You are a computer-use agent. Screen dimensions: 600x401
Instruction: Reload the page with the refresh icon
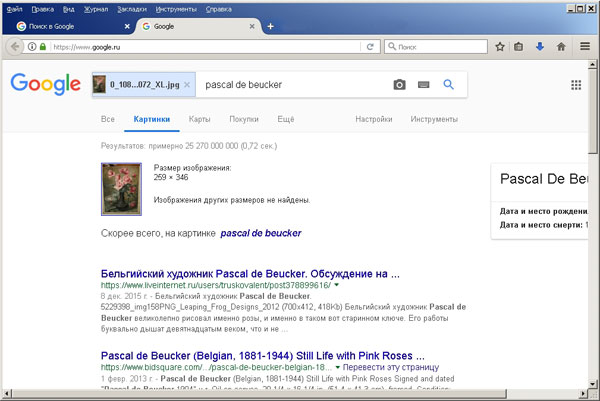coord(370,47)
